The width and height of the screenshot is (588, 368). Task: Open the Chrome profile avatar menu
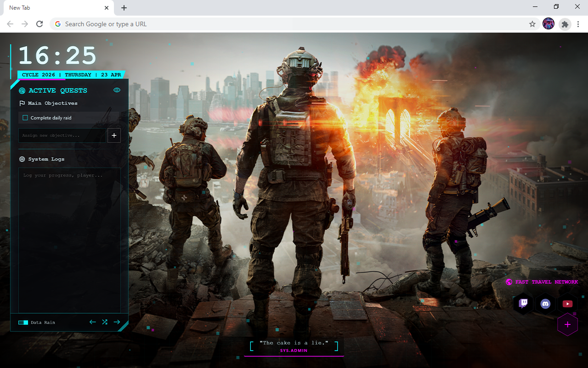[x=548, y=24]
